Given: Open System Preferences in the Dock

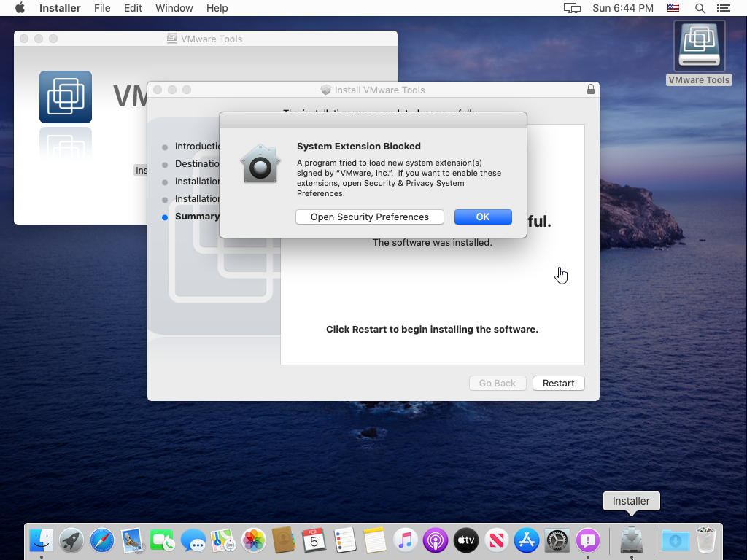Looking at the screenshot, I should 557,540.
